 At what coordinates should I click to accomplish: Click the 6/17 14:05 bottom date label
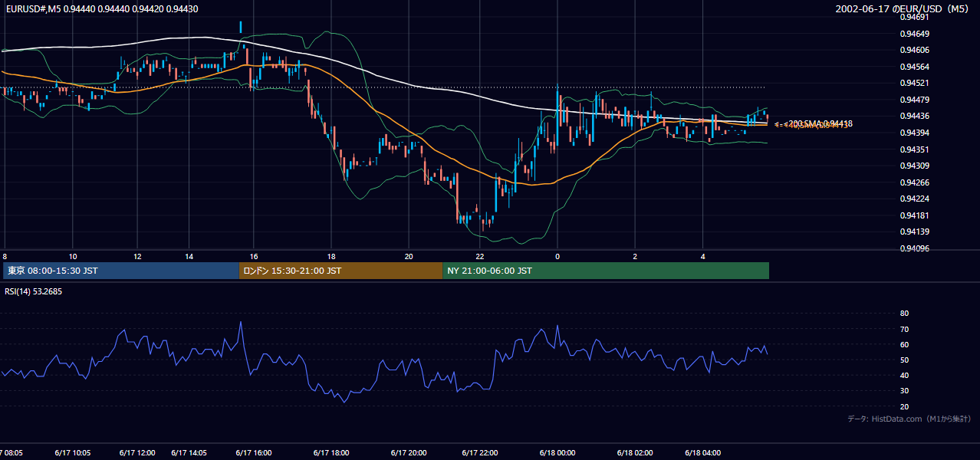(x=189, y=453)
